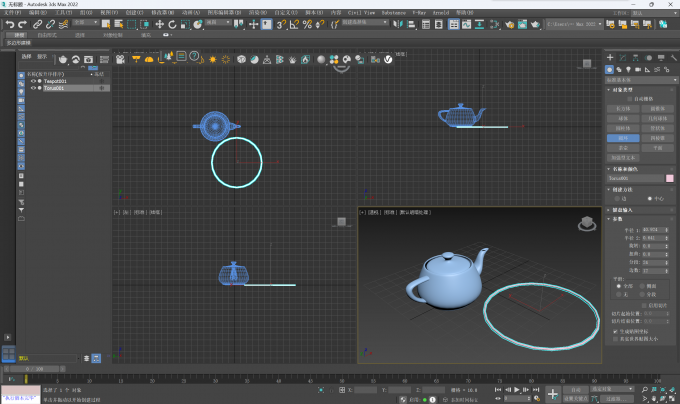
Task: Open the Hierarchy panel icon
Action: click(635, 57)
